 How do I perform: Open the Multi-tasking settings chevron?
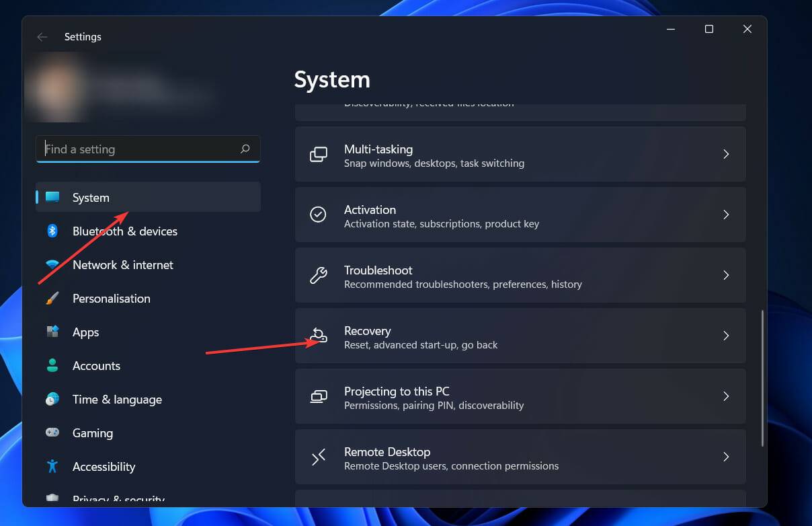(726, 154)
